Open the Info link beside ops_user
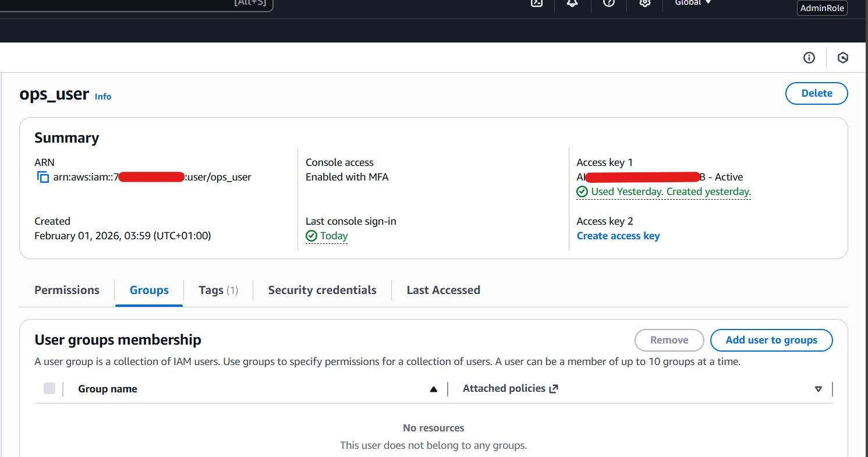The height and width of the screenshot is (457, 868). (x=103, y=97)
